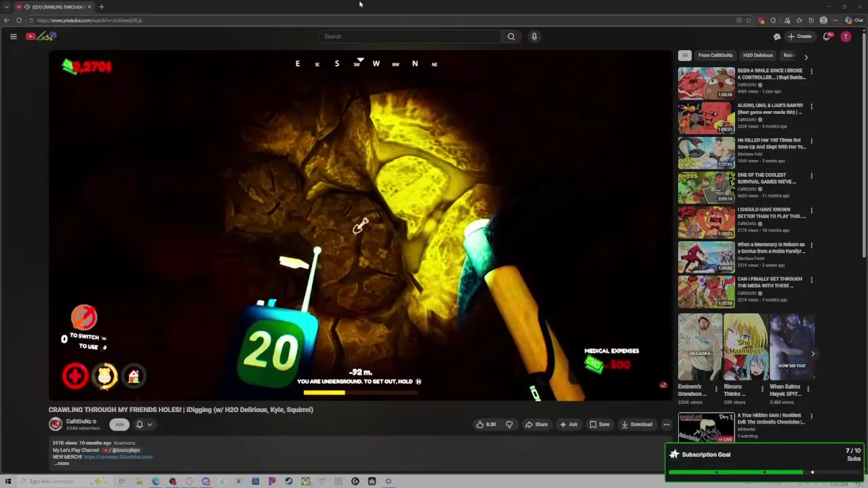Screen dimensions: 868x488
Task: Open the Eminem's Grandson short
Action: point(699,347)
